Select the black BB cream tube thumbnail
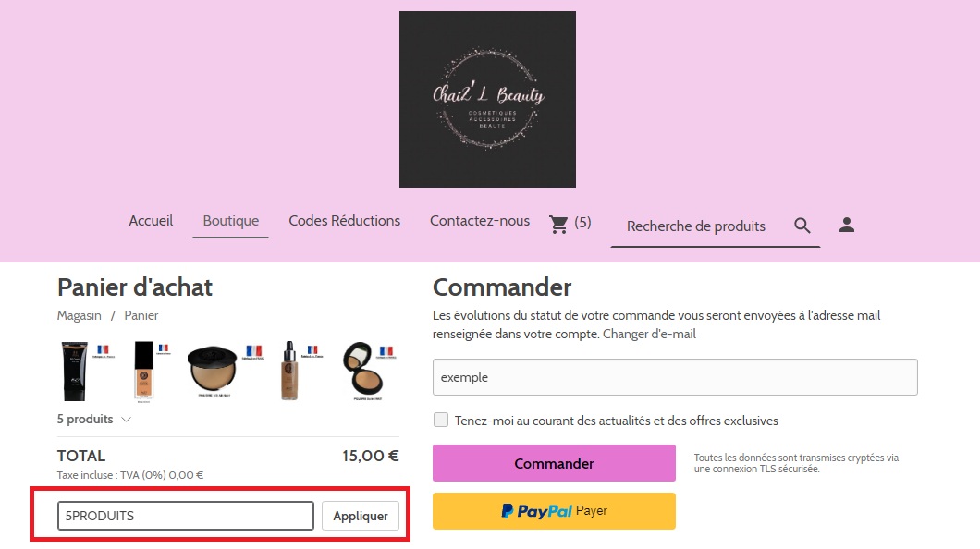Image resolution: width=980 pixels, height=549 pixels. point(74,371)
